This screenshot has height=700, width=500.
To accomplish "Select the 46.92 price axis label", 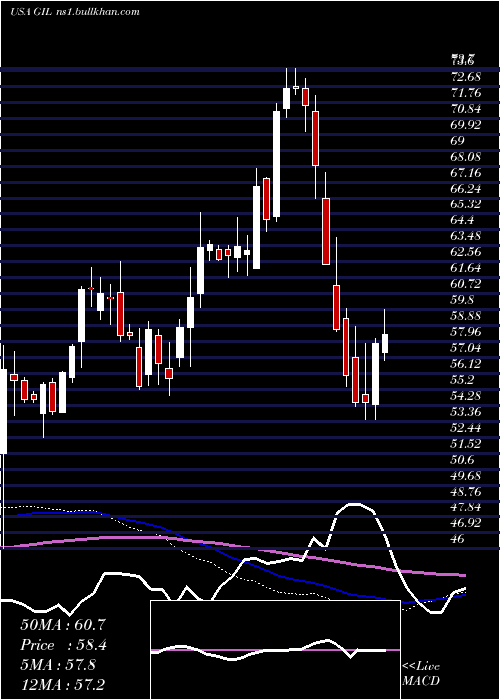I will 466,522.
